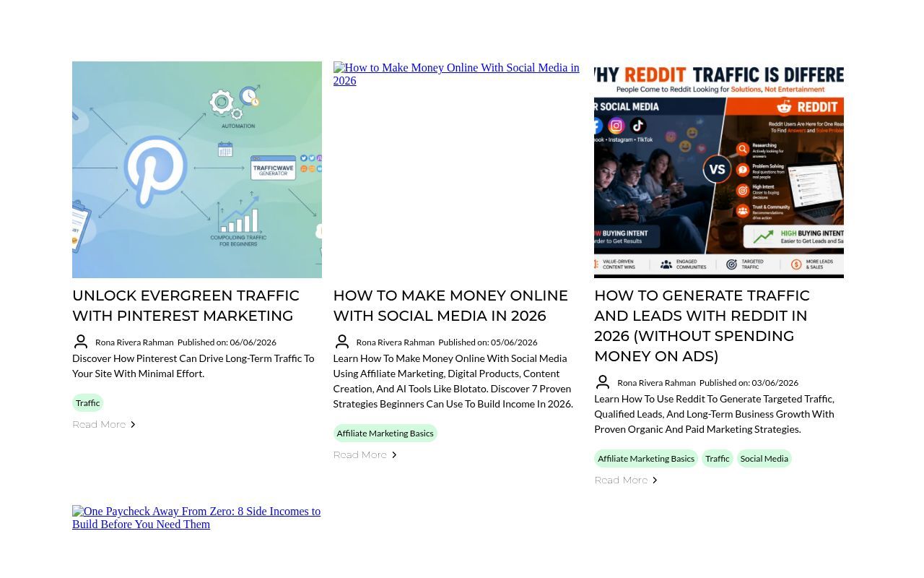The height and width of the screenshot is (578, 924).
Task: Click chevron arrow beside Pinterest Read More
Action: 133,425
